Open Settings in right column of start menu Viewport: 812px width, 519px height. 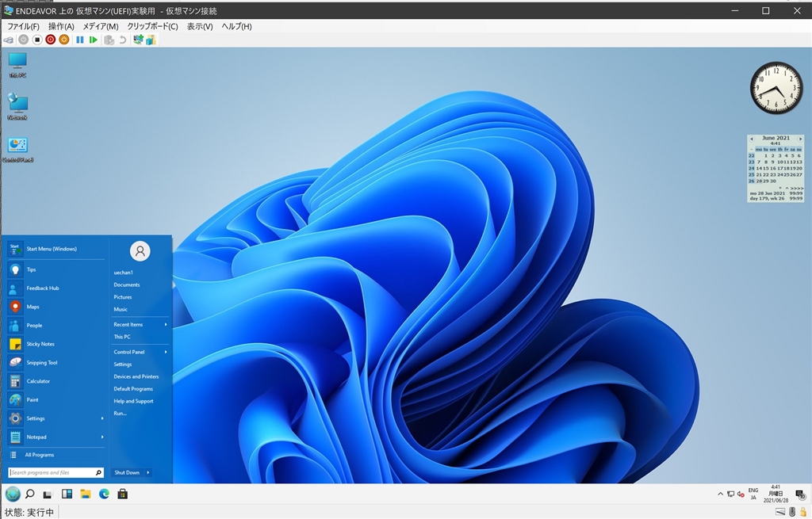(123, 364)
